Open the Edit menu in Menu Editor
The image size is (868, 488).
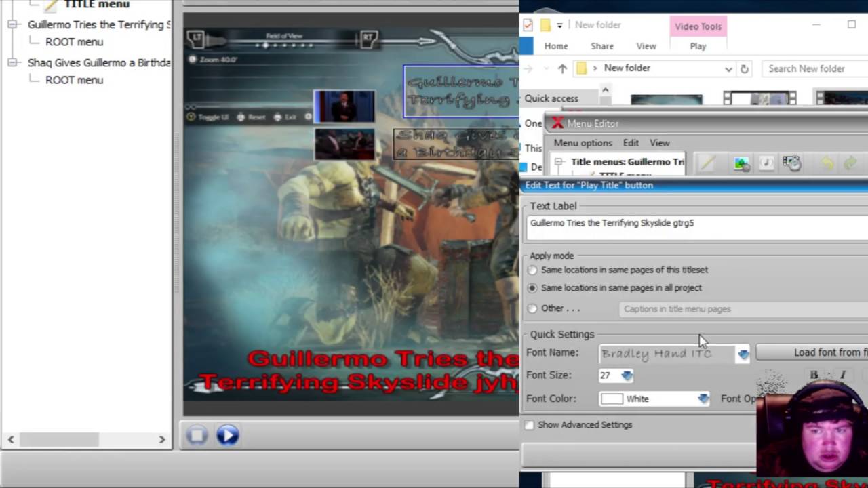coord(631,143)
